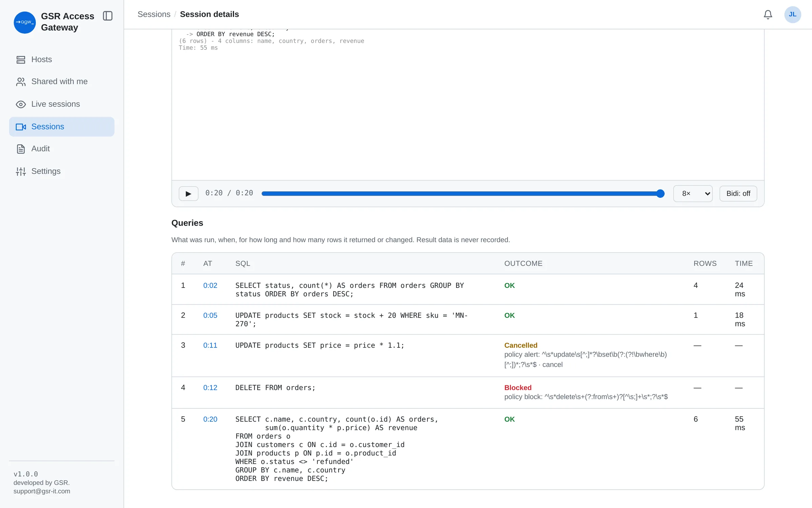The image size is (812, 508).
Task: Click the OUTCOME column header
Action: [x=523, y=263]
